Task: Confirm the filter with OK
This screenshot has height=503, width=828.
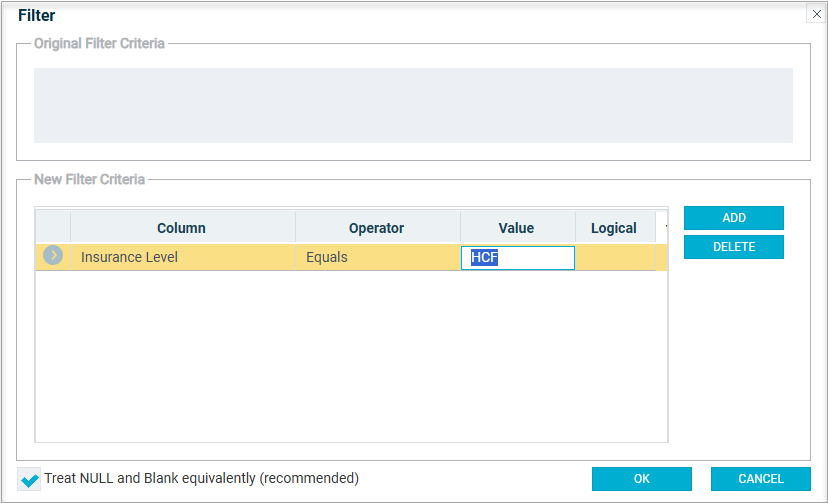Action: (642, 479)
